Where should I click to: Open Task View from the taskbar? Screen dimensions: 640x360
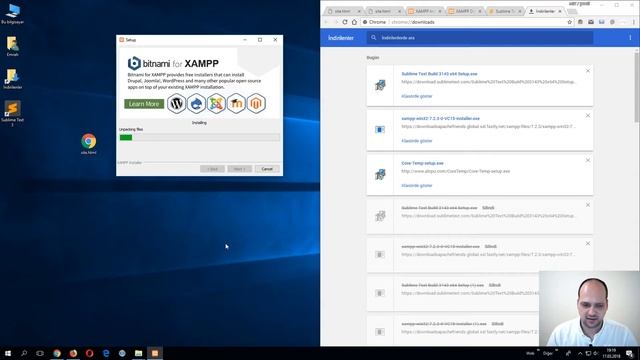[40, 353]
